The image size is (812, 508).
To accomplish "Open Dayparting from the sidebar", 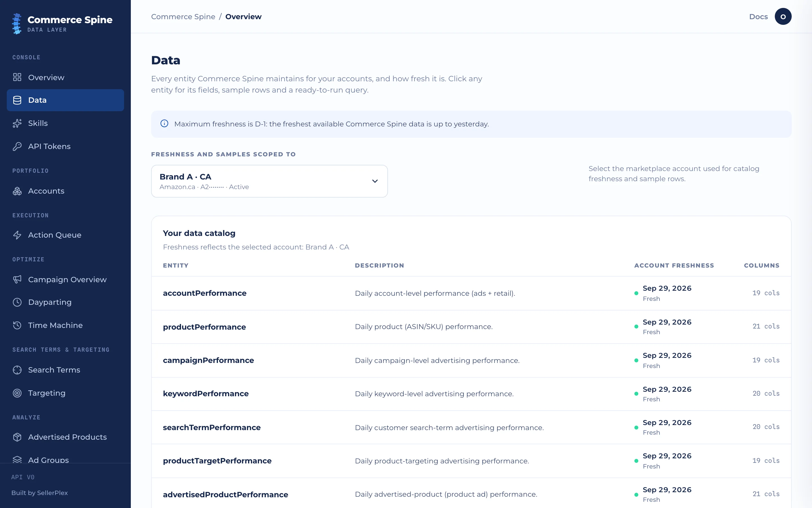I will 65,302.
